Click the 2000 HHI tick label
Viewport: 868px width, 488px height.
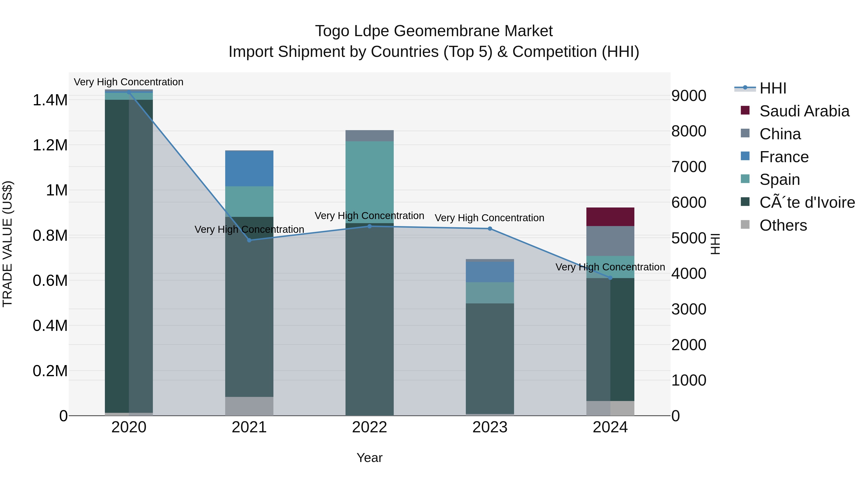689,345
